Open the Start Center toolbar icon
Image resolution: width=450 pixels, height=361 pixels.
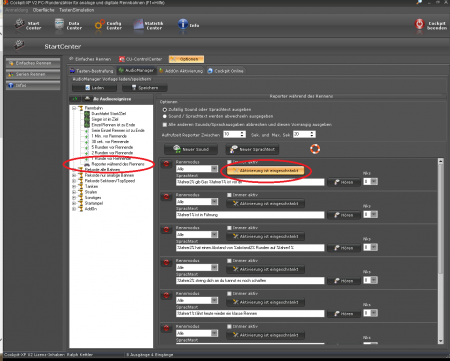(x=20, y=24)
